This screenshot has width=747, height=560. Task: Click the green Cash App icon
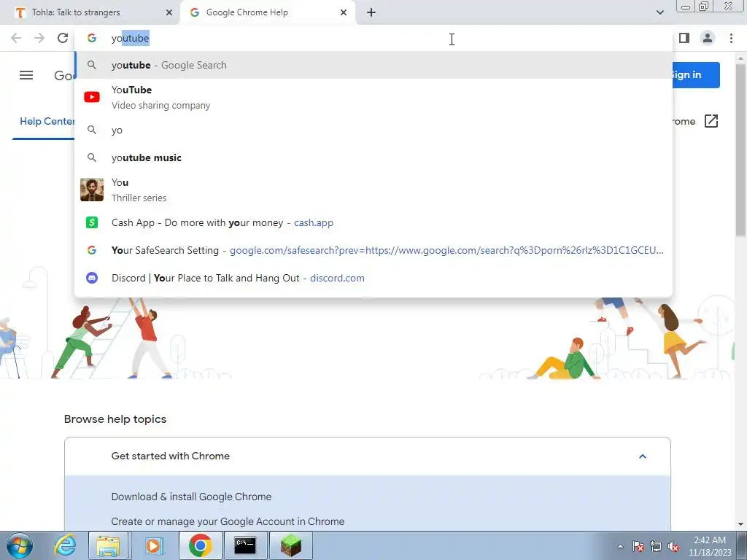[x=92, y=222]
